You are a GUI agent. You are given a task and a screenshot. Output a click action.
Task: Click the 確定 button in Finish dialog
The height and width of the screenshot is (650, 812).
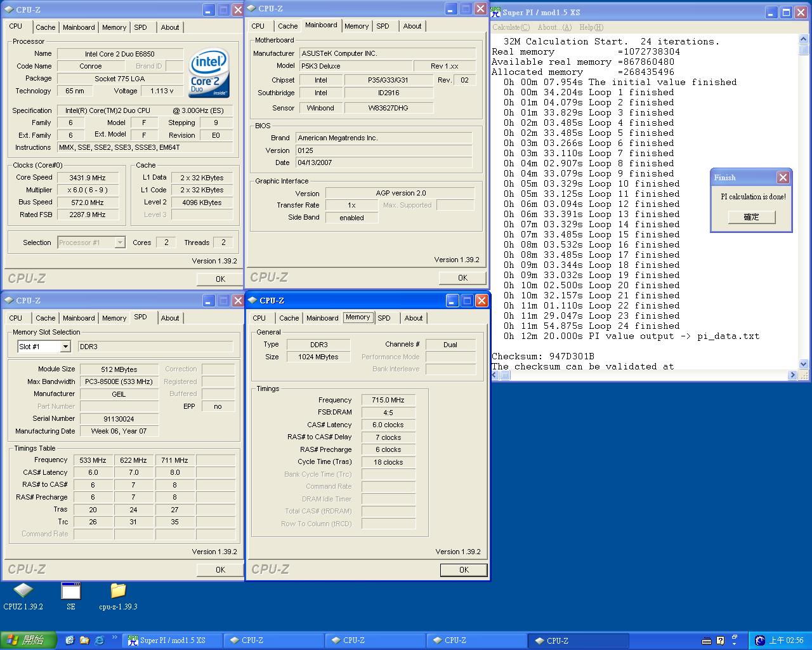coord(752,217)
